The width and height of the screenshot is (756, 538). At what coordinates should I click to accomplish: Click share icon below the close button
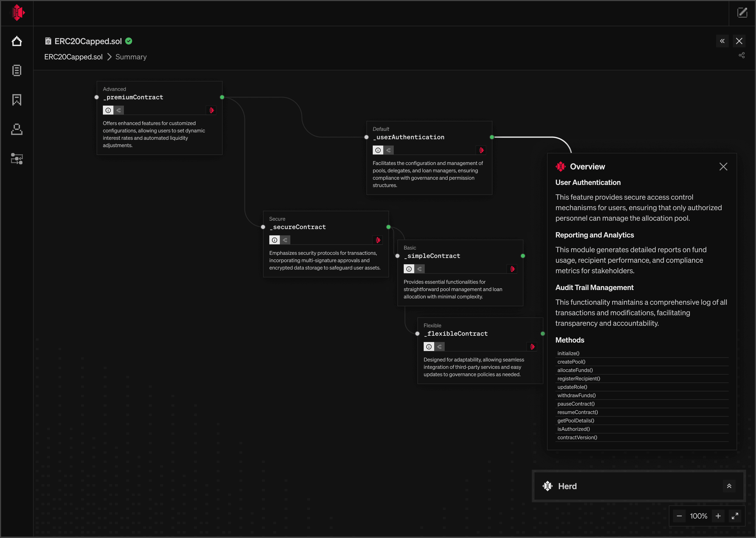coord(742,55)
